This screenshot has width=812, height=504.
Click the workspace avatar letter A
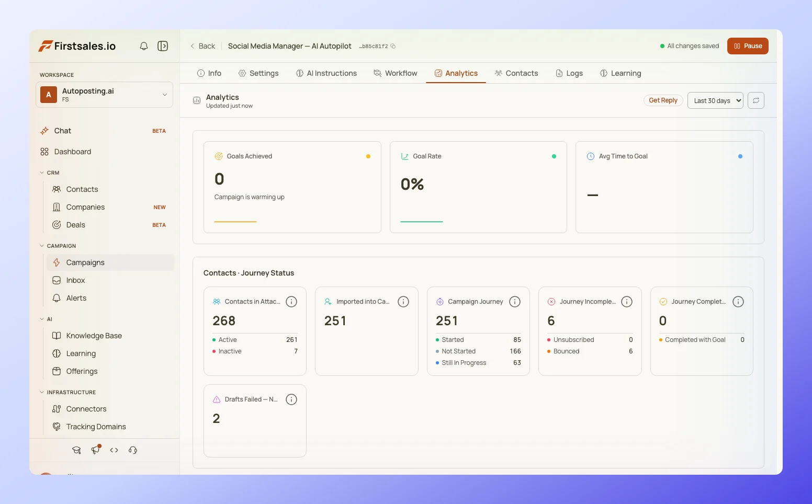(x=49, y=95)
